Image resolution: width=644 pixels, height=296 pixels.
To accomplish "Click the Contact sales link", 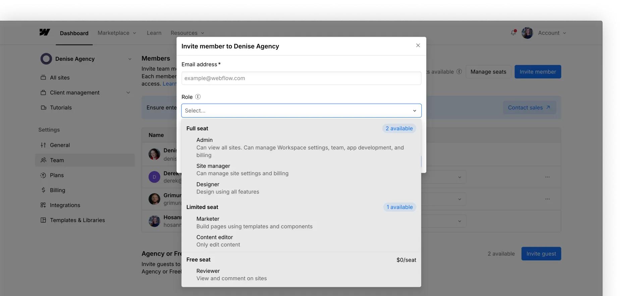I will pos(529,108).
